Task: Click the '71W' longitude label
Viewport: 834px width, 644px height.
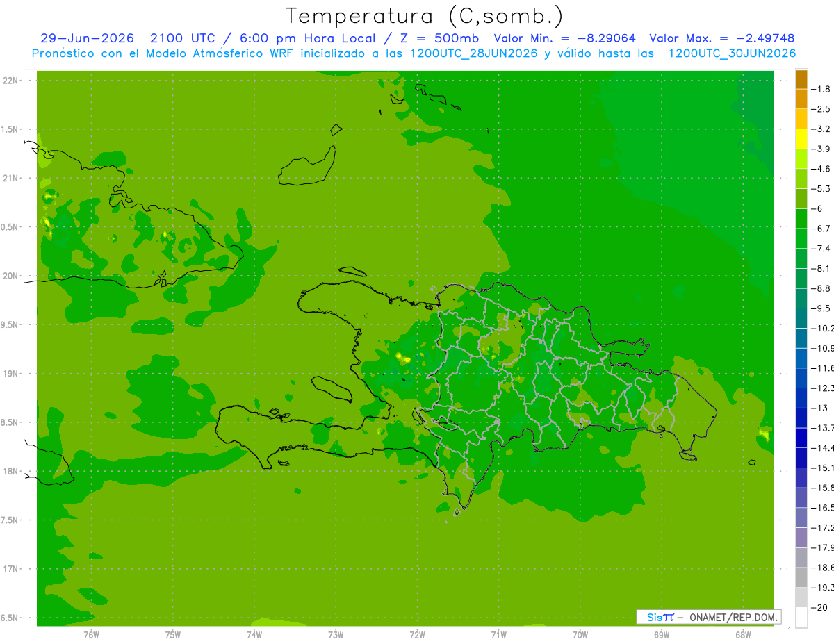Action: click(x=498, y=635)
